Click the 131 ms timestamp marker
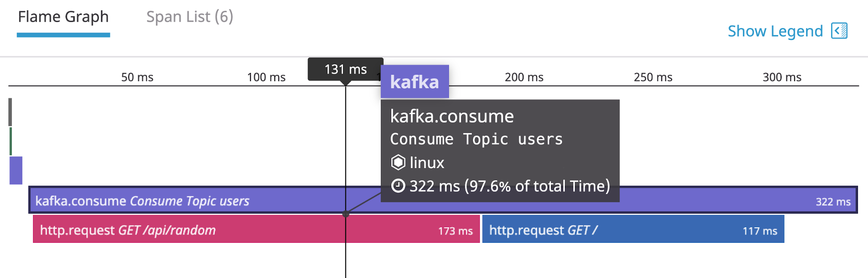This screenshot has width=868, height=278. point(345,69)
